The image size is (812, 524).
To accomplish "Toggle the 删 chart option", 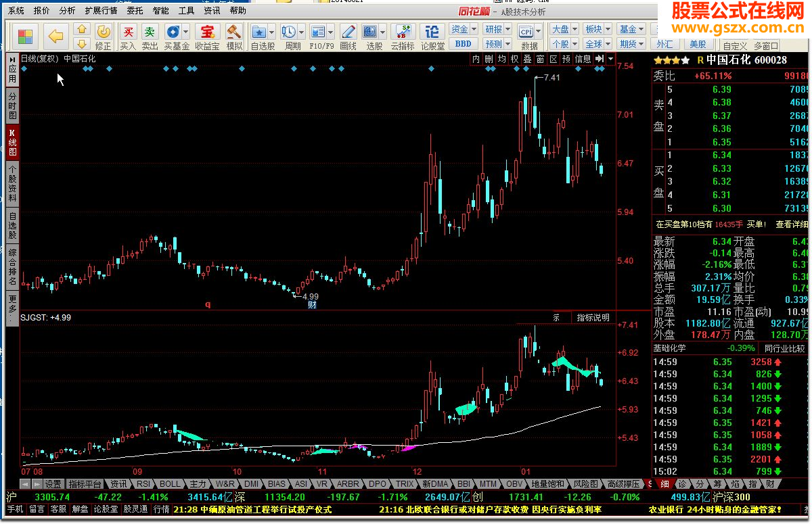I will pyautogui.click(x=489, y=59).
